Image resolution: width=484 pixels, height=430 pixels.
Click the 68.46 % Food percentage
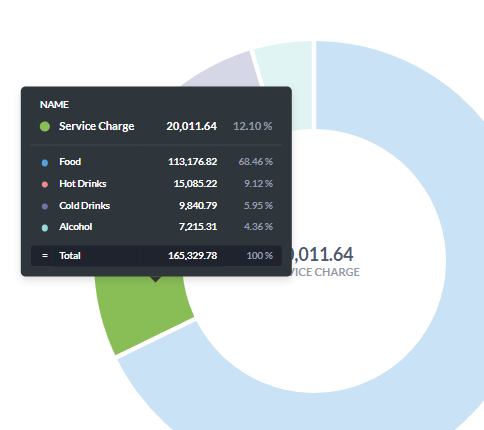[x=256, y=162]
